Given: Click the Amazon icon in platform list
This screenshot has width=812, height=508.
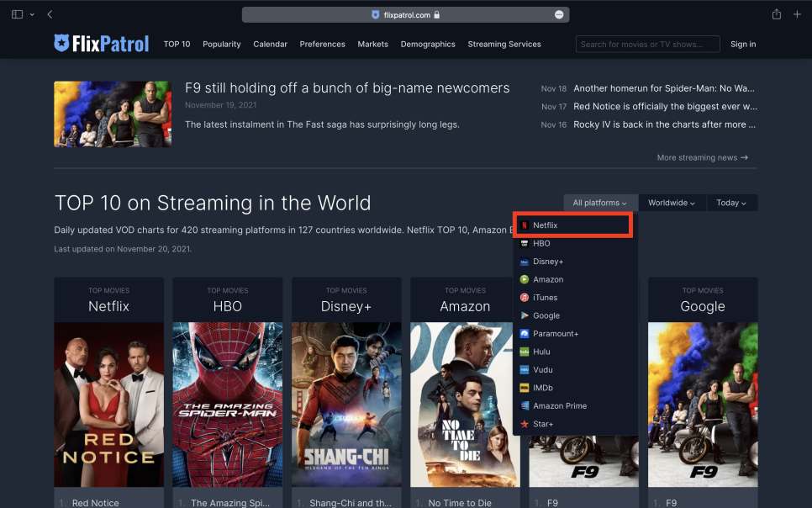Looking at the screenshot, I should coord(524,279).
